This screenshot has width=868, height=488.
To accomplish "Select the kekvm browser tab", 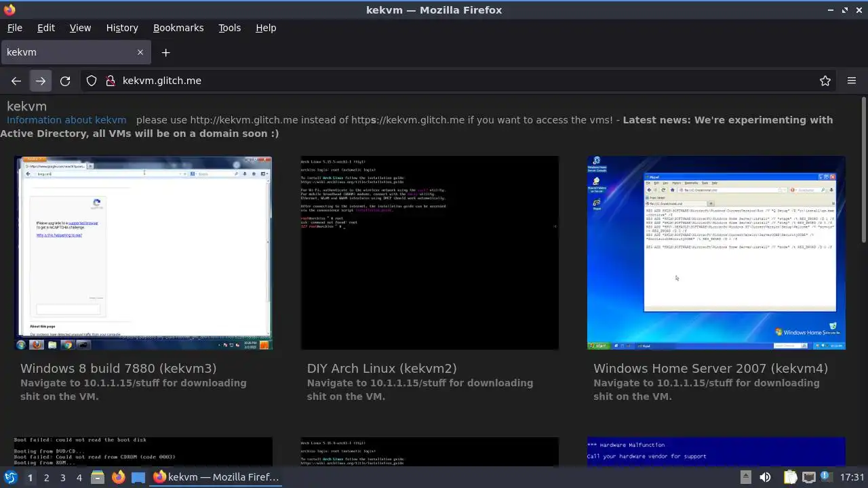I will coord(76,52).
